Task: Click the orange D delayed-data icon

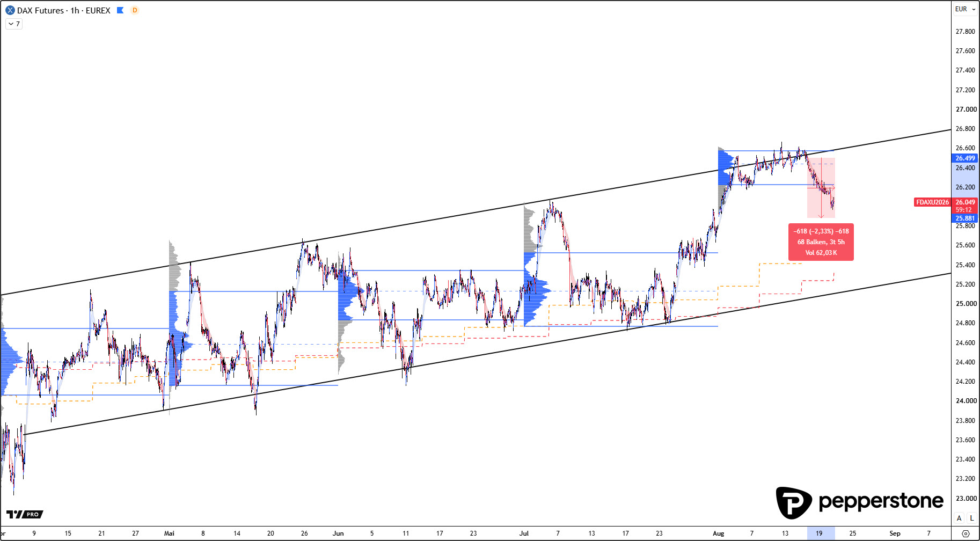Action: [135, 10]
